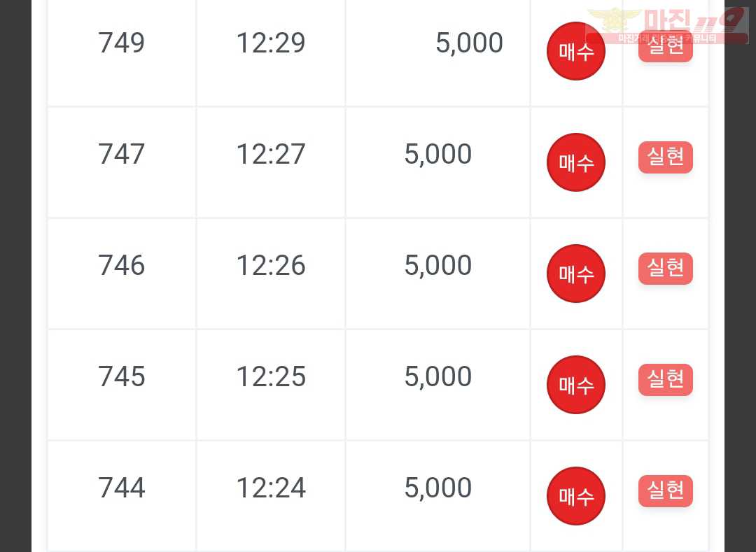Click the red 매수 circle in row 749
This screenshot has height=552, width=756.
[575, 51]
